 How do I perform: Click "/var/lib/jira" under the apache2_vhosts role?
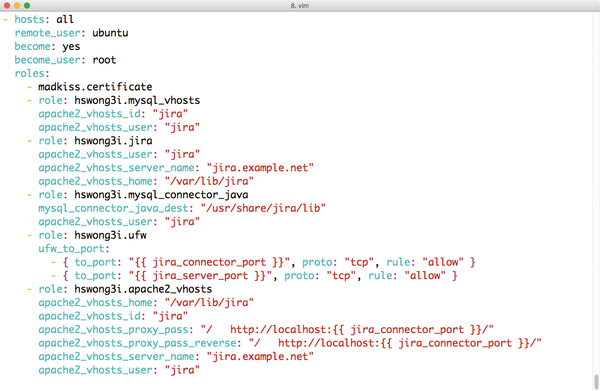pyautogui.click(x=209, y=303)
